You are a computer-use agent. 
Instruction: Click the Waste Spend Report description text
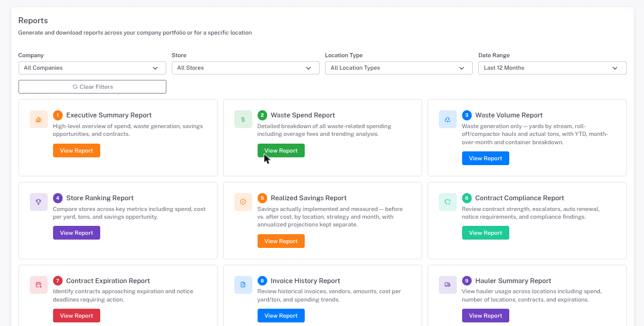[324, 130]
